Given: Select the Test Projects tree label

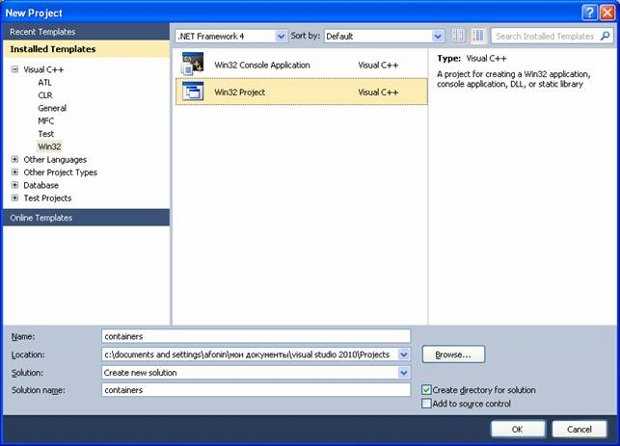Looking at the screenshot, I should tap(47, 198).
